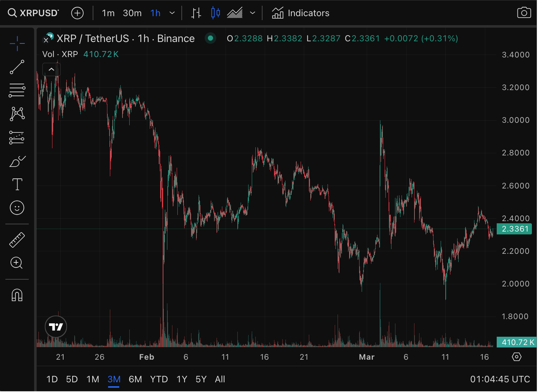Switch chart style to area
Viewport: 538px width, 392px height.
tap(235, 13)
